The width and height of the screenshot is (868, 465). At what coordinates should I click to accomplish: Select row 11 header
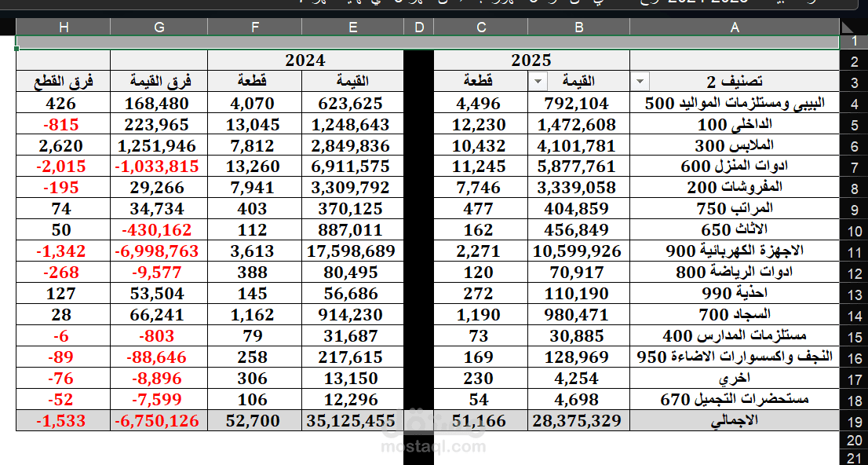[x=854, y=251]
